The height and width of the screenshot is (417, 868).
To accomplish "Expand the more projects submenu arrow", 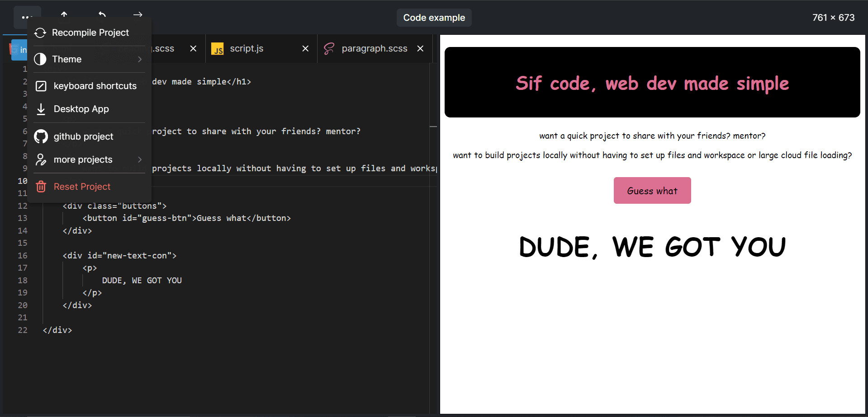I will coord(140,159).
